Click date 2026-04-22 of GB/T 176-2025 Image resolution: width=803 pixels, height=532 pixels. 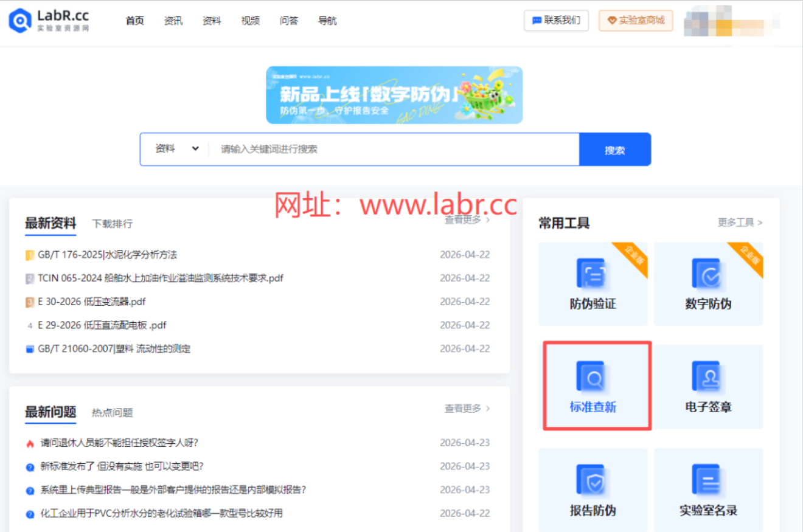[465, 255]
